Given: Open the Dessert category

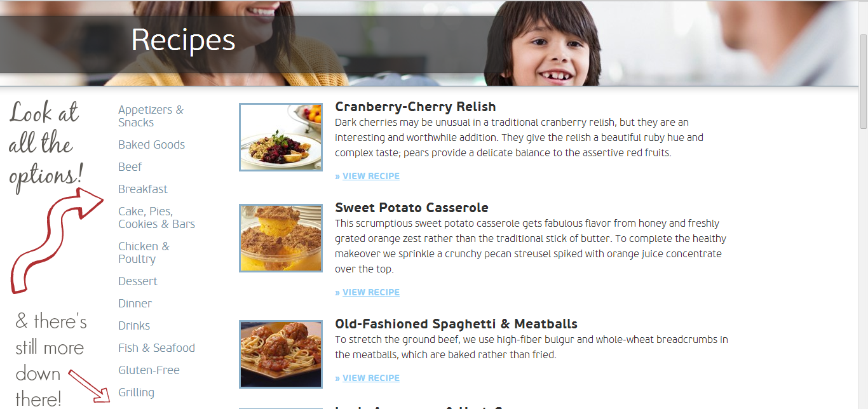Looking at the screenshot, I should 138,281.
